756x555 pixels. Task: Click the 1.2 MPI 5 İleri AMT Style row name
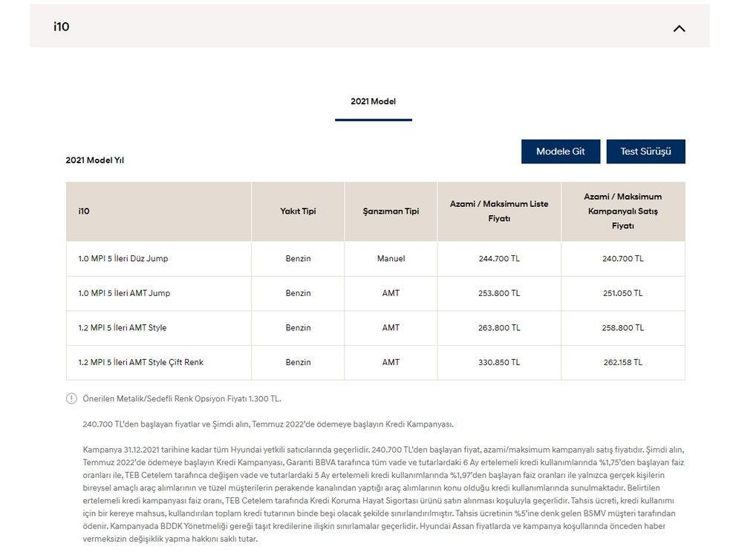[x=123, y=328]
